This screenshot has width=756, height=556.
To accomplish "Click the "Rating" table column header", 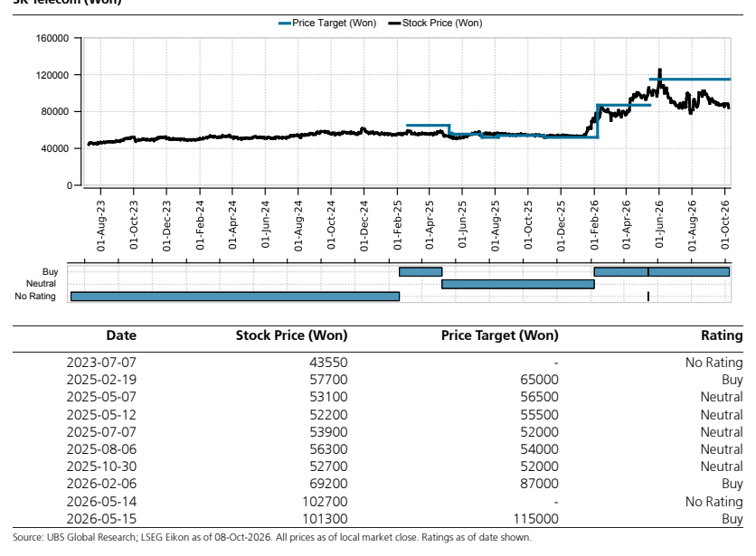I will pos(722,335).
